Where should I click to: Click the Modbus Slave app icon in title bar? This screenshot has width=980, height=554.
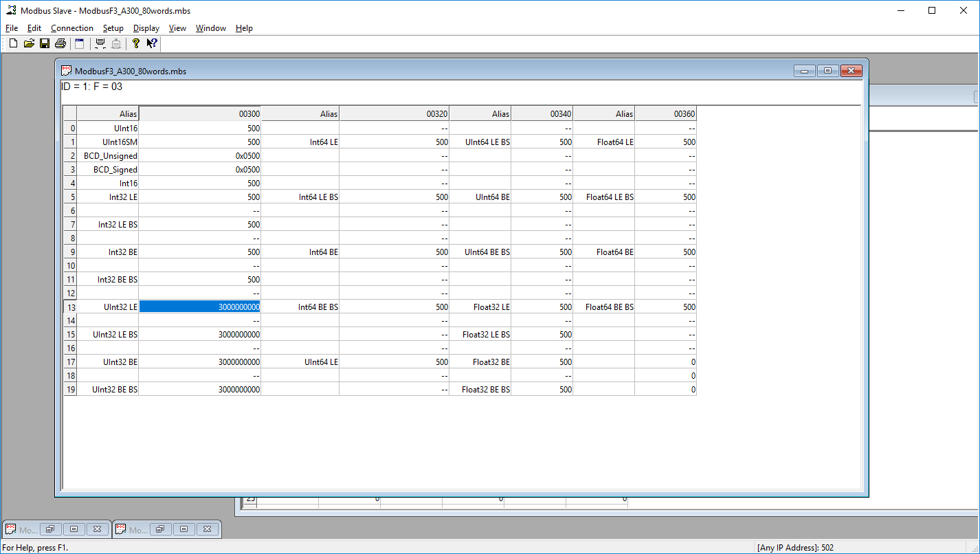point(12,10)
